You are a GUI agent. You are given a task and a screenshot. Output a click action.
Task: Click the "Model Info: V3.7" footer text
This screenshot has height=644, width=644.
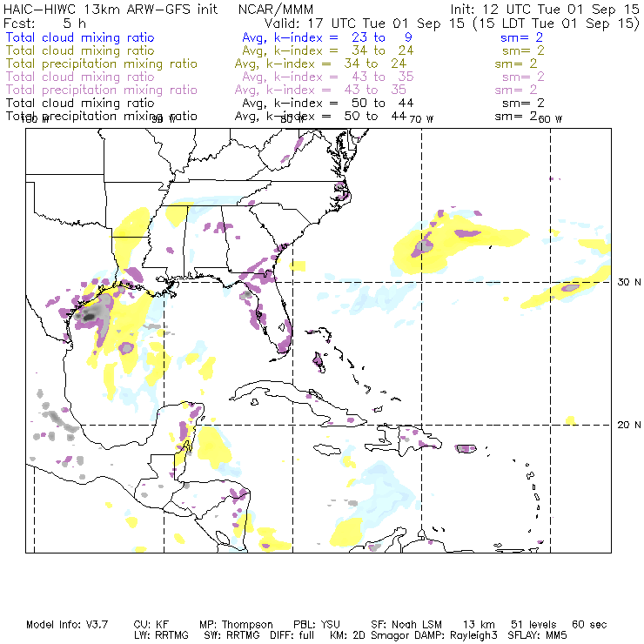pyautogui.click(x=67, y=625)
